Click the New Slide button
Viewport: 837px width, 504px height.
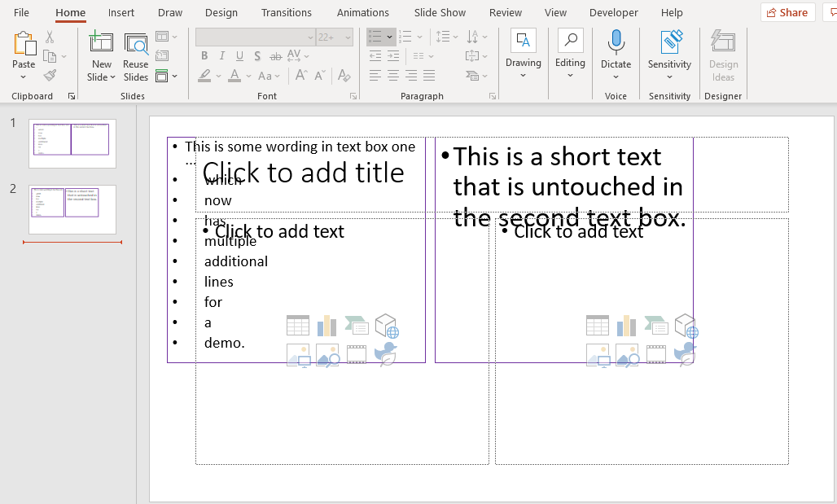[102, 56]
